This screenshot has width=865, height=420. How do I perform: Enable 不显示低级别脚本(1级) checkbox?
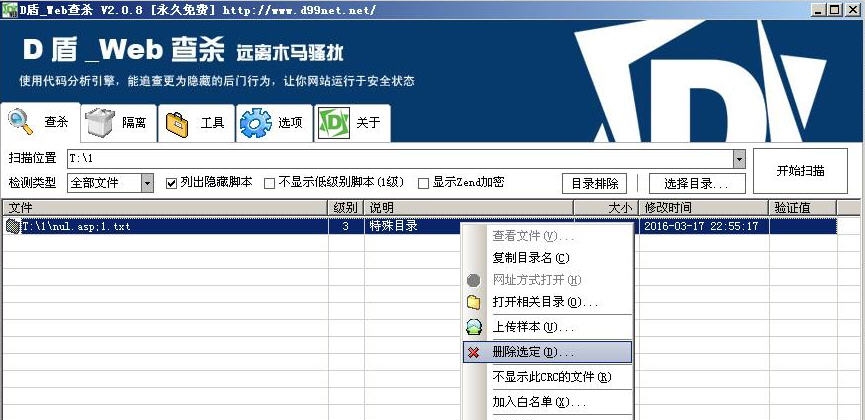tap(269, 183)
